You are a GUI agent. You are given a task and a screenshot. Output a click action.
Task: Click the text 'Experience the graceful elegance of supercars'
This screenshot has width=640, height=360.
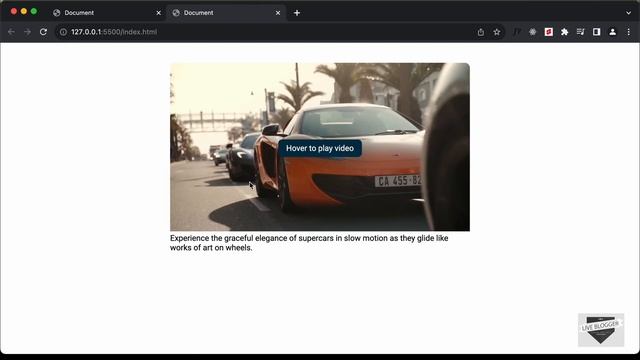click(x=252, y=238)
